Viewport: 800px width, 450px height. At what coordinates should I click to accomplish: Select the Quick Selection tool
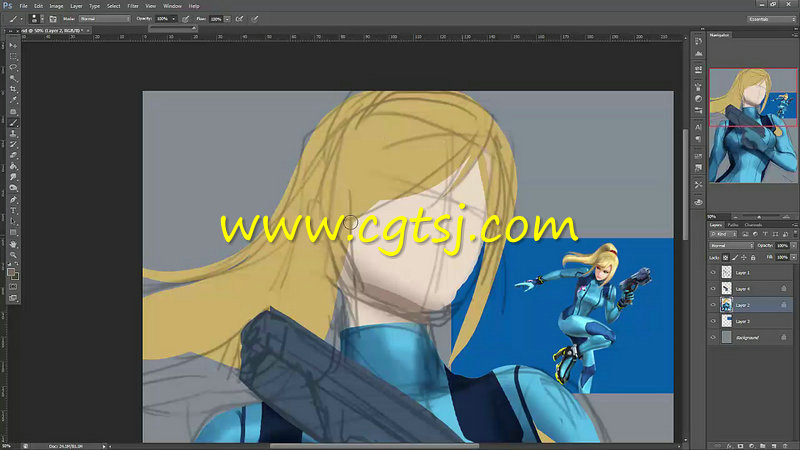(13, 79)
